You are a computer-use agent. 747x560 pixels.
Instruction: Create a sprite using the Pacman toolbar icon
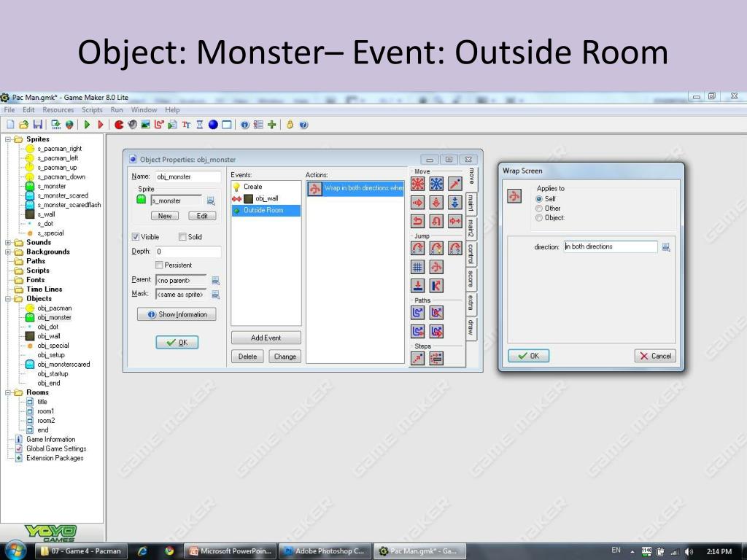[x=119, y=125]
